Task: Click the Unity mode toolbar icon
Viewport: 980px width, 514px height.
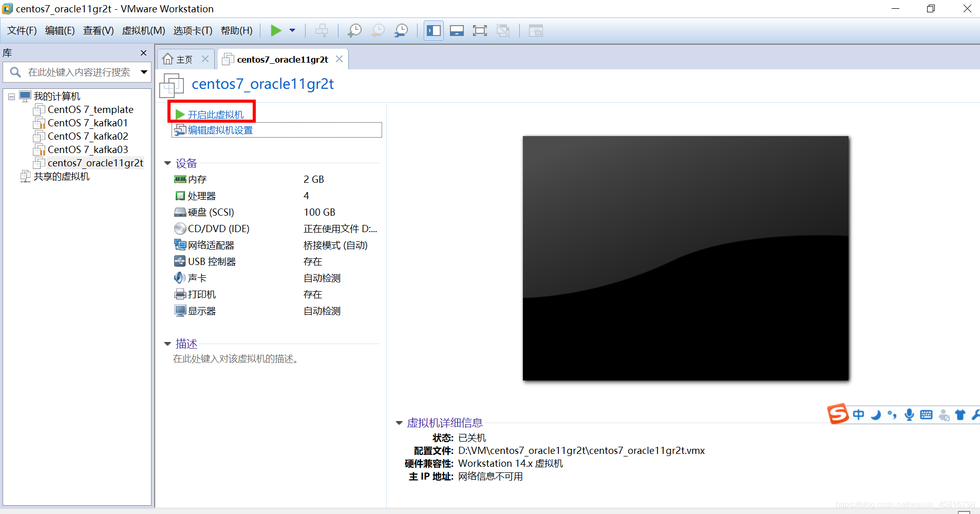Action: 503,31
